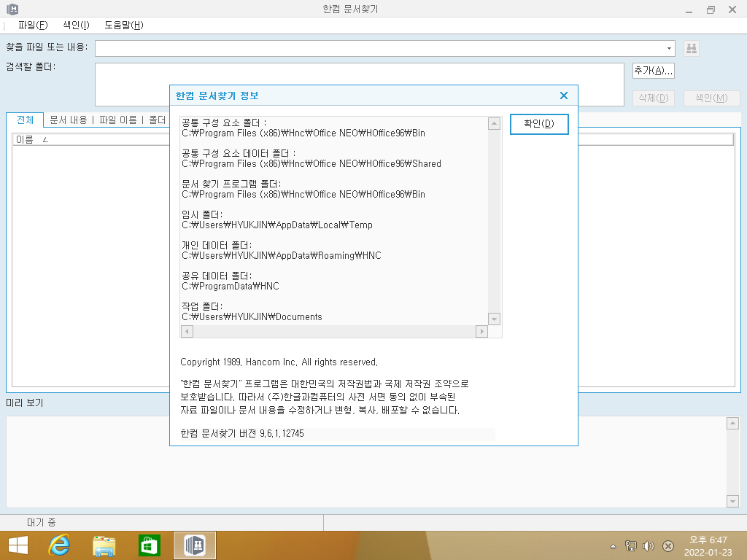This screenshot has width=747, height=560.
Task: Click the volume speaker tray icon
Action: 649,545
